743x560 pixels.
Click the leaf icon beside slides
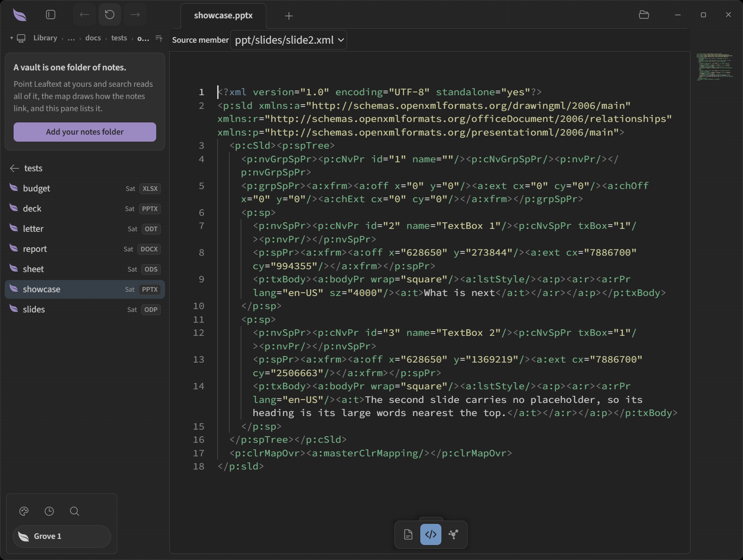pyautogui.click(x=14, y=309)
